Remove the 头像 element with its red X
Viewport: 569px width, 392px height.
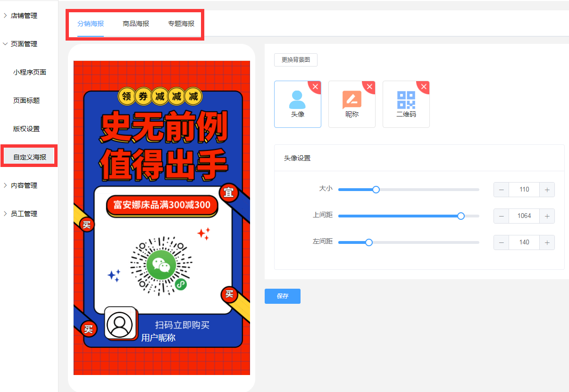[x=316, y=86]
